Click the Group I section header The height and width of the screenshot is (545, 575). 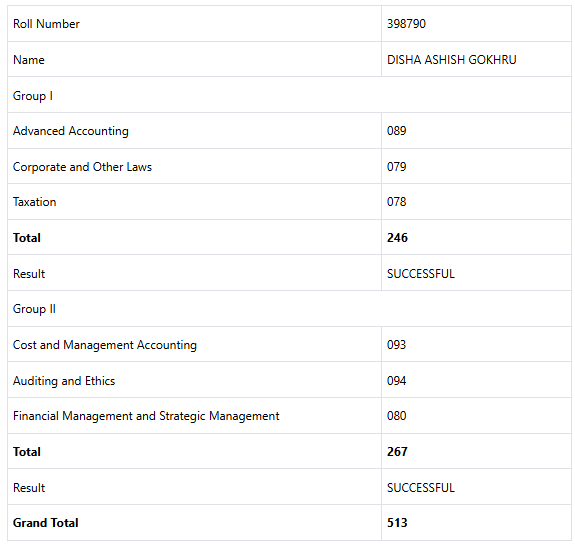tap(33, 96)
